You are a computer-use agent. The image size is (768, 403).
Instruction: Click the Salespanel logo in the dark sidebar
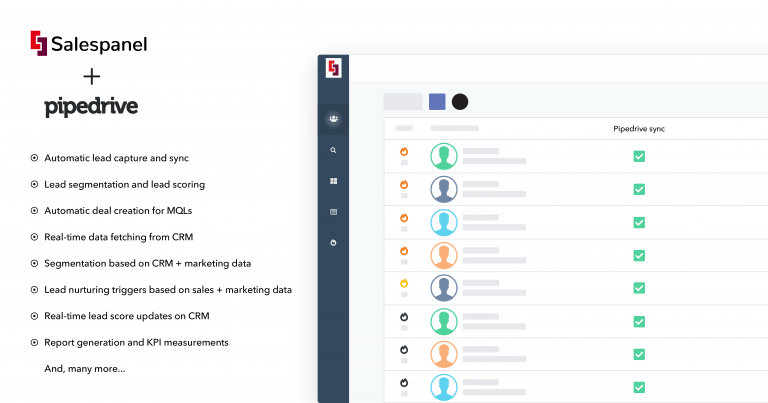[x=334, y=68]
